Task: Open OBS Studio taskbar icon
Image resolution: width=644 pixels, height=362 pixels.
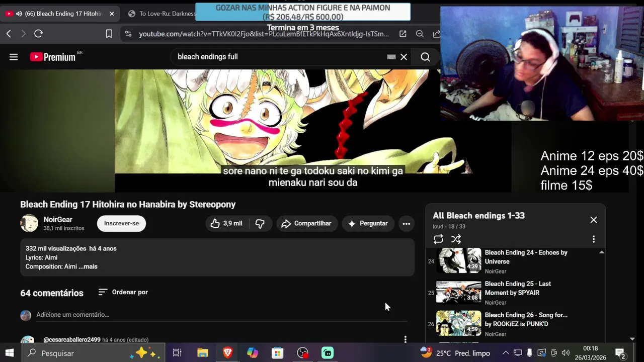Action: click(302, 353)
